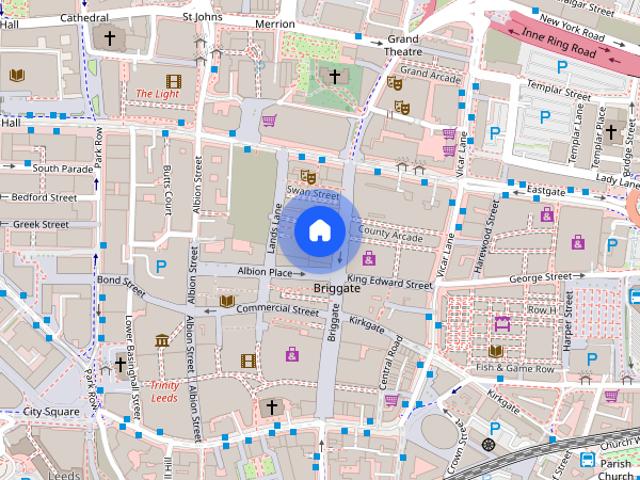640x480 pixels.
Task: Select the cinema icon left of Briggate street
Action: 247,360
